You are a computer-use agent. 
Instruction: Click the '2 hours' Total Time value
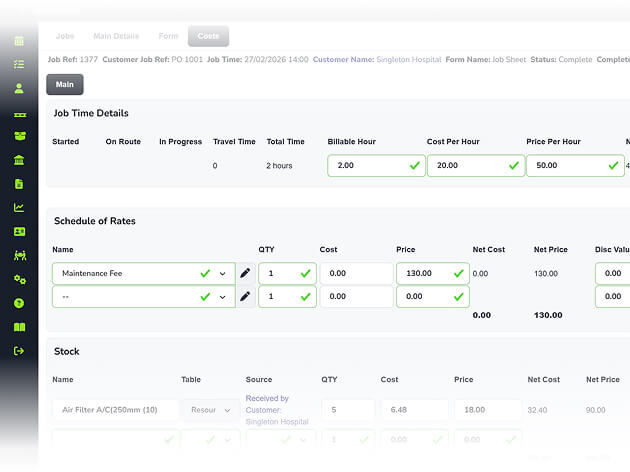(x=279, y=166)
